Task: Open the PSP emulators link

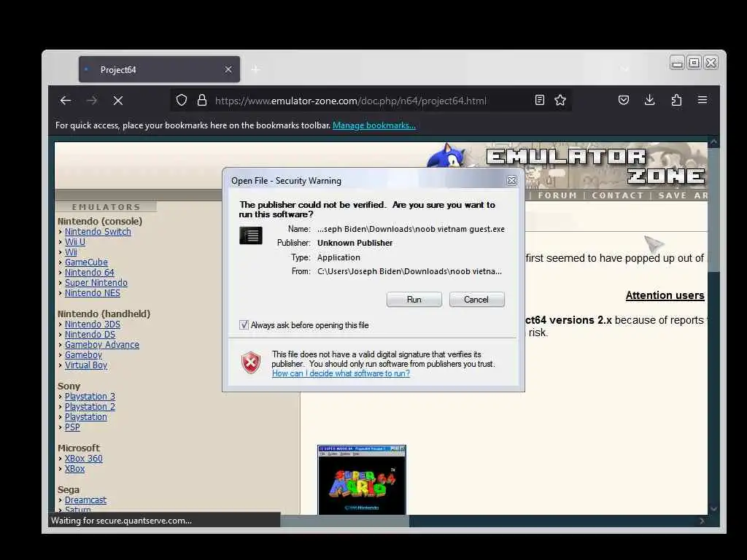Action: coord(72,427)
